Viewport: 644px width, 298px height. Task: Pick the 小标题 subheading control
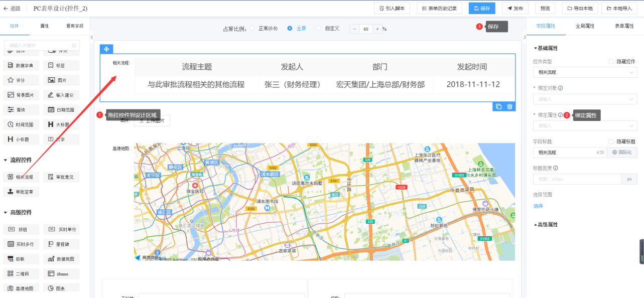(21, 139)
